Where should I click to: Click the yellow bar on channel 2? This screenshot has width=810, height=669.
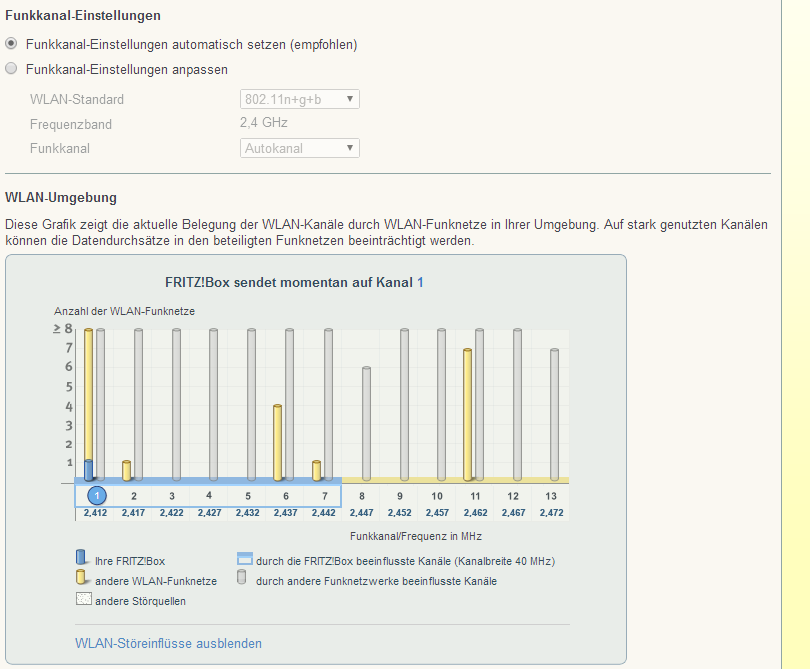(127, 470)
